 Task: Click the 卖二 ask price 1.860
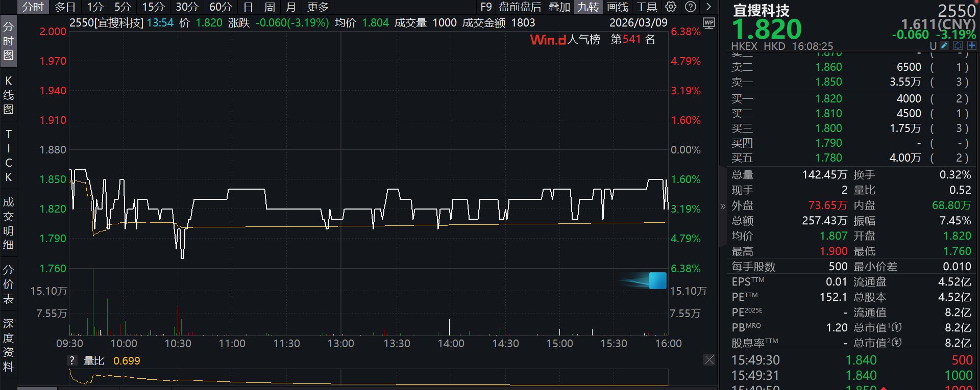(828, 67)
